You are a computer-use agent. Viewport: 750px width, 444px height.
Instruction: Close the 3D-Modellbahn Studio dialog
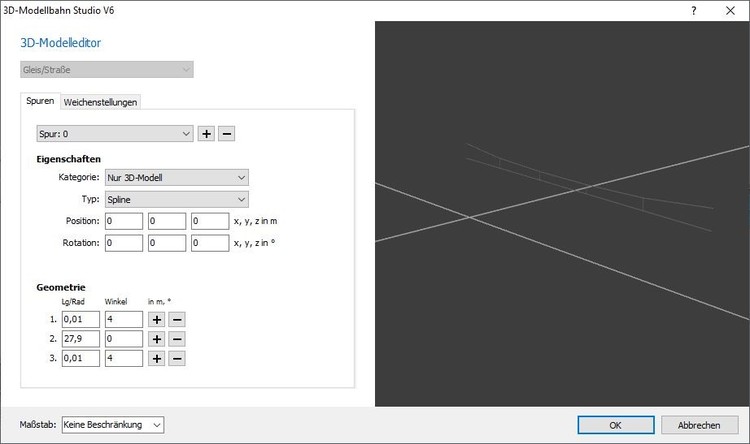click(730, 11)
